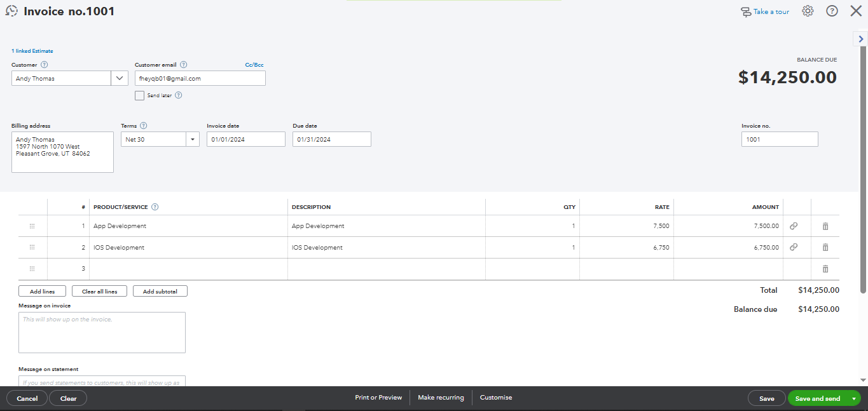Click linked transaction icon for App Development row
This screenshot has width=868, height=411.
click(794, 226)
